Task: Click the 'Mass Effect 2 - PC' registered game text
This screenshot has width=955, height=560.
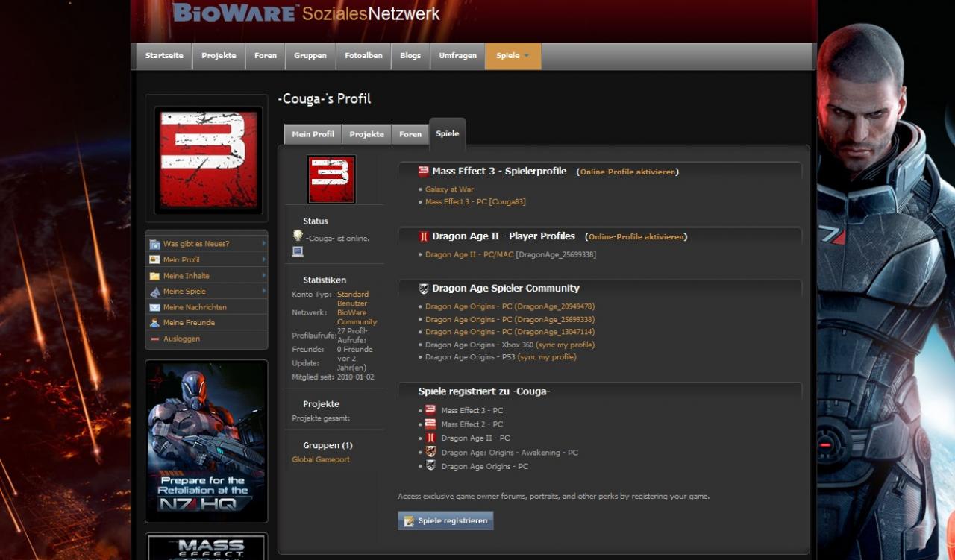Action: (x=472, y=424)
